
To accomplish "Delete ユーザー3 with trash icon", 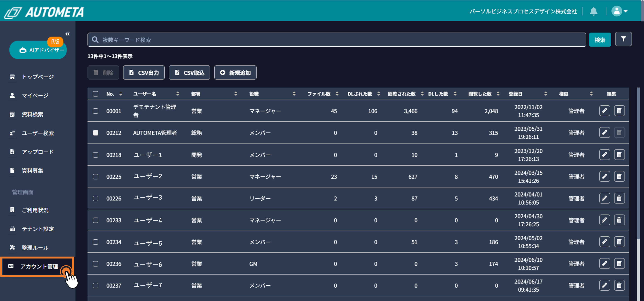I will [619, 198].
